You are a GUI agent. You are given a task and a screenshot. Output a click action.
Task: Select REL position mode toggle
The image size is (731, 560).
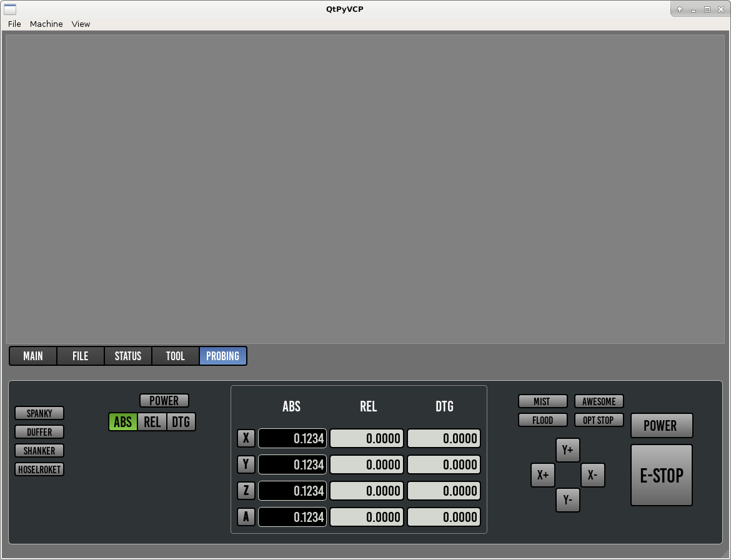152,422
